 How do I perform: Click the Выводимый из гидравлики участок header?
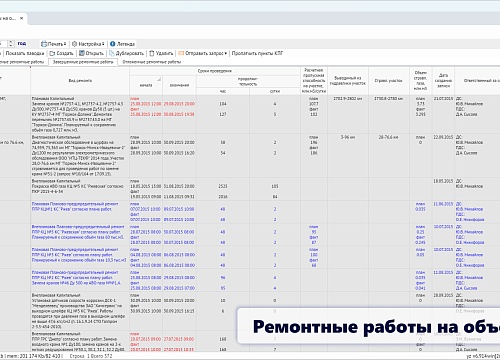(348, 81)
